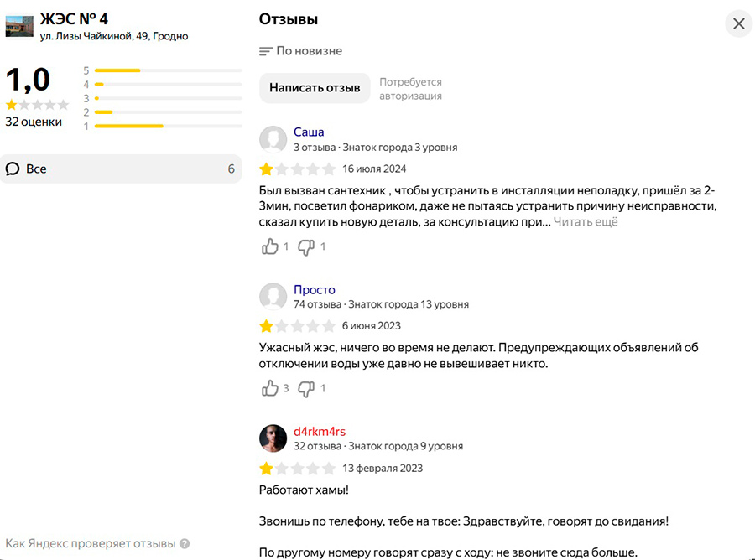Open user link Саша
The width and height of the screenshot is (755, 560).
309,132
